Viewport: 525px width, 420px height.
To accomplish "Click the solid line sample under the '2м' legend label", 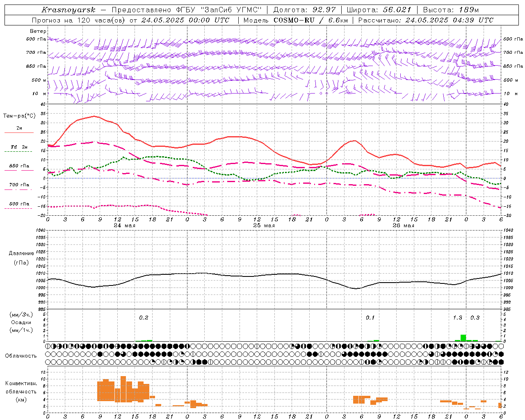I will [x=19, y=133].
